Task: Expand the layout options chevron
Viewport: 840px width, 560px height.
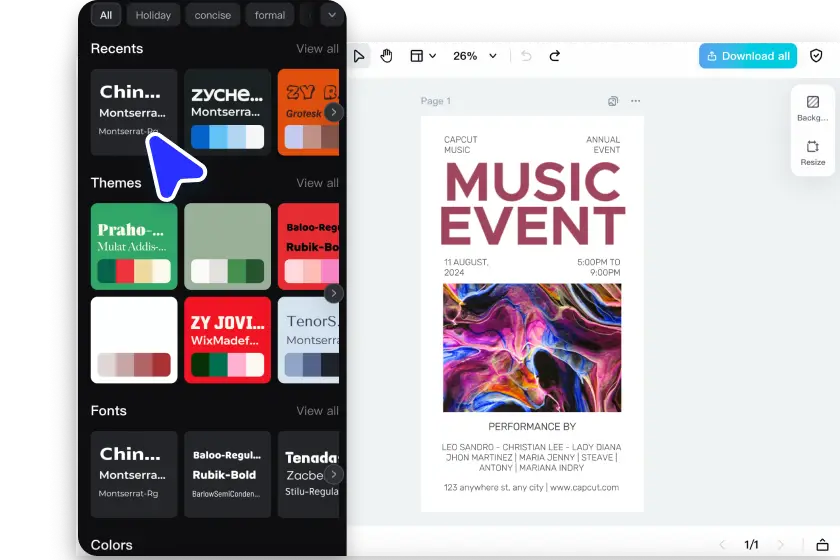Action: [x=432, y=56]
